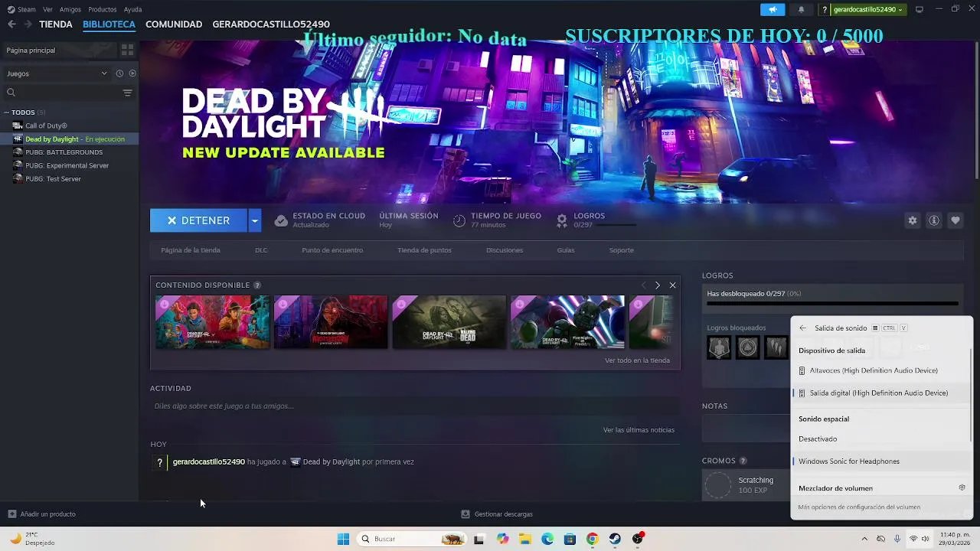Click Ver las últimas noticias link

(639, 430)
